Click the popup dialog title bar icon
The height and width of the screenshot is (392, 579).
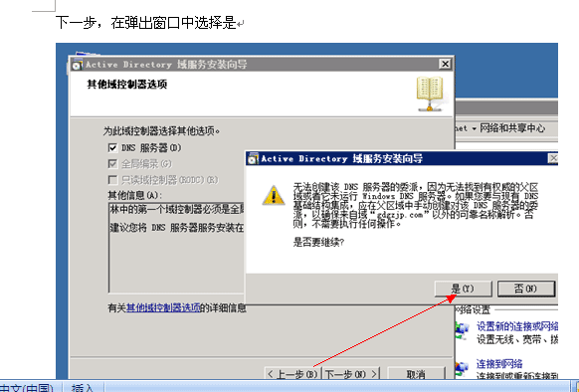[x=253, y=159]
